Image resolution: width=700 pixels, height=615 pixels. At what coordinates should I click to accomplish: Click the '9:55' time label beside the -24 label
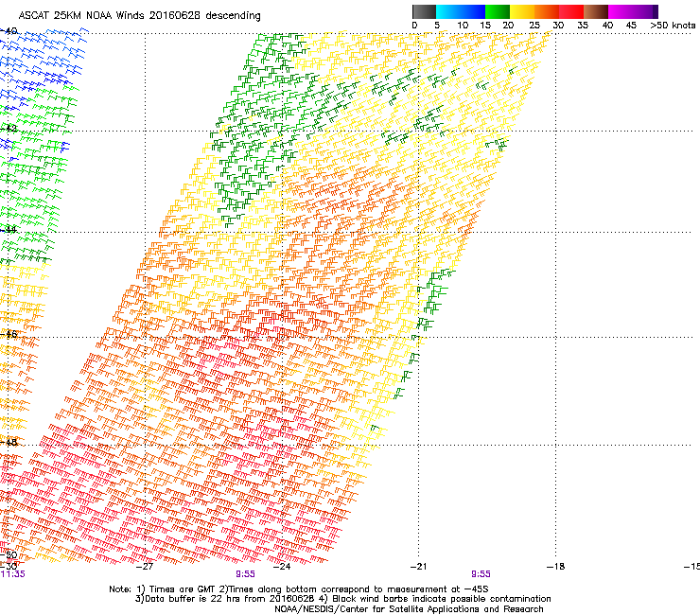[246, 574]
